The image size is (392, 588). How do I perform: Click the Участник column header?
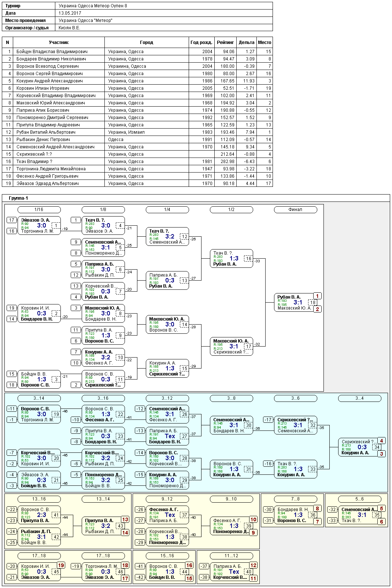(59, 42)
